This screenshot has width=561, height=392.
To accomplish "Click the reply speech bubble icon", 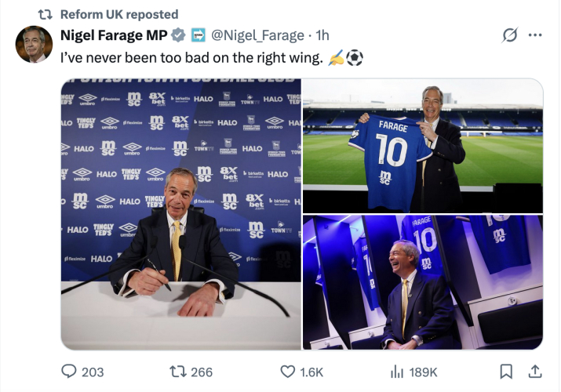I will click(69, 372).
